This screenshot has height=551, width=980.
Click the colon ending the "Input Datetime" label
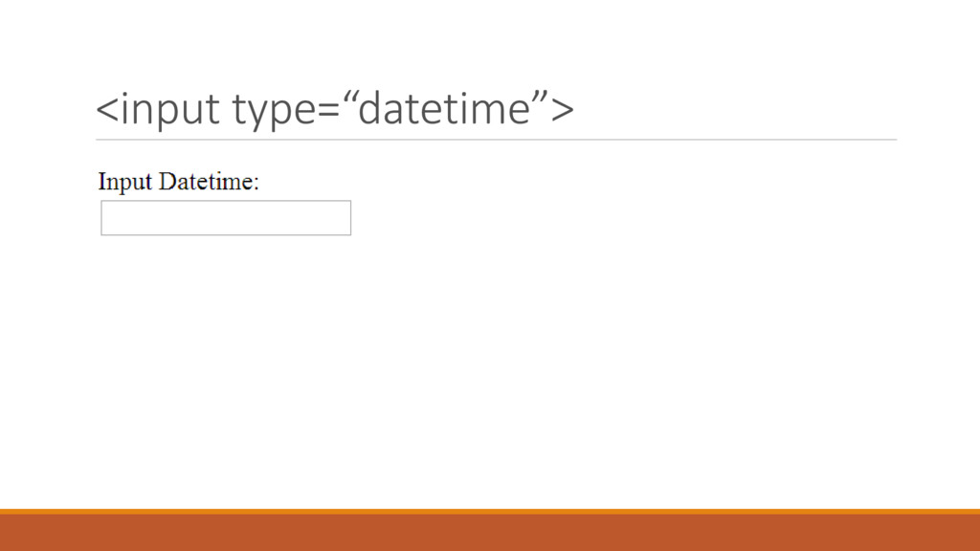point(256,184)
